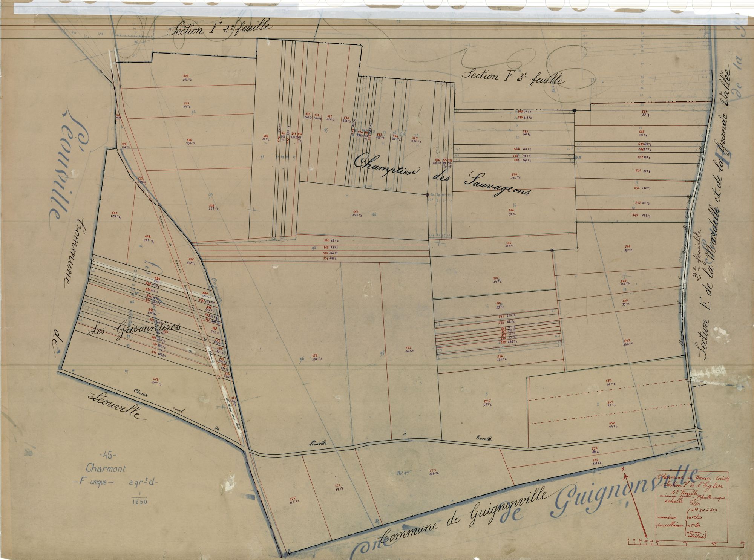Click parcel number 576

click(x=315, y=355)
